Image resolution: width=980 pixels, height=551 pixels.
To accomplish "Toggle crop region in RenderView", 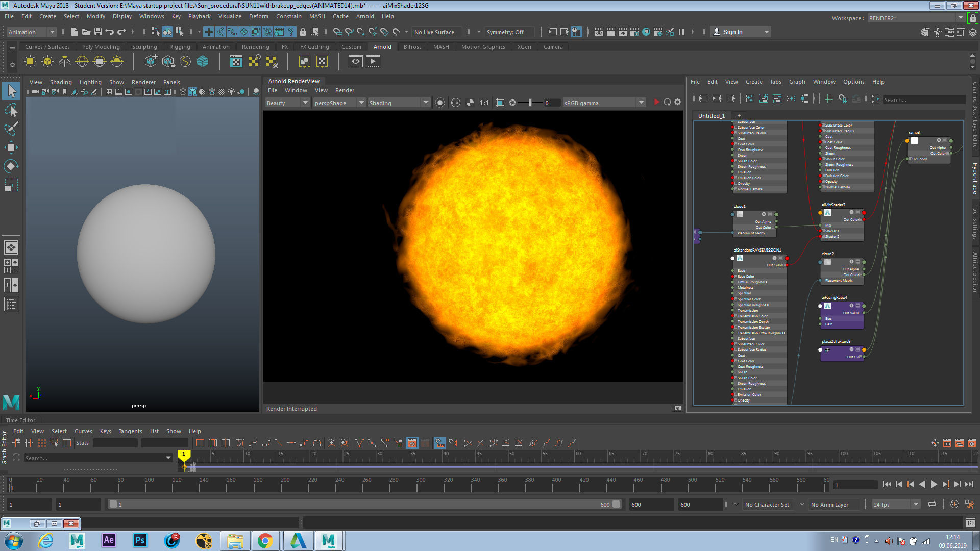I will [x=500, y=103].
